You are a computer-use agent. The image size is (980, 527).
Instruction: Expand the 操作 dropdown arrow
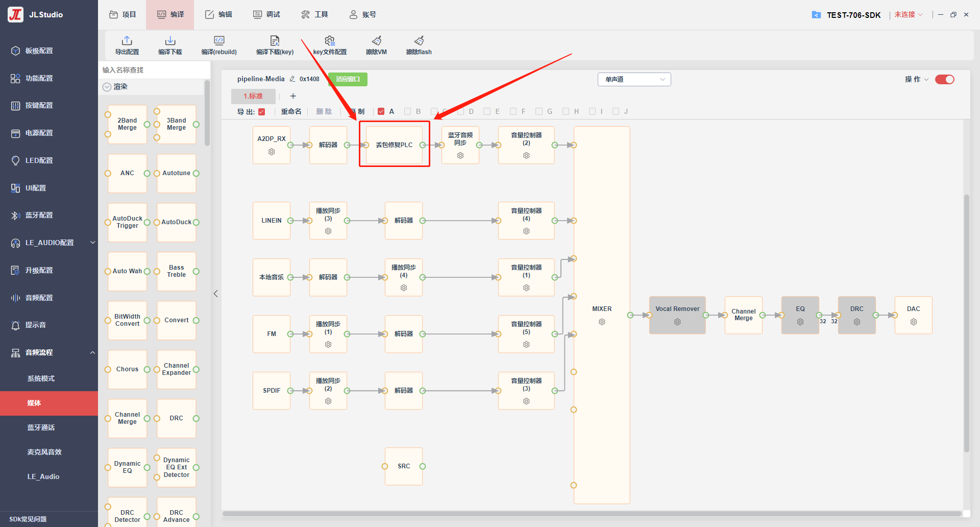click(x=926, y=79)
